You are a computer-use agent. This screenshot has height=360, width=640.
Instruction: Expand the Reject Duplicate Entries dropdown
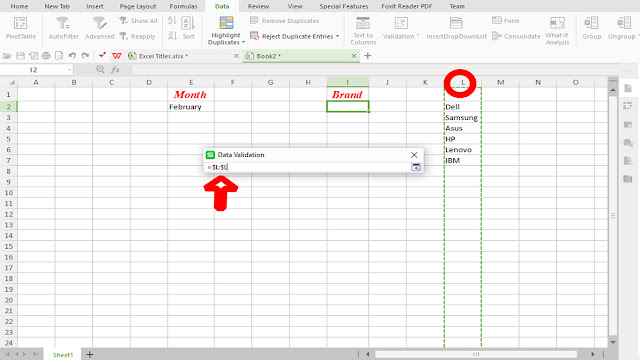click(338, 36)
